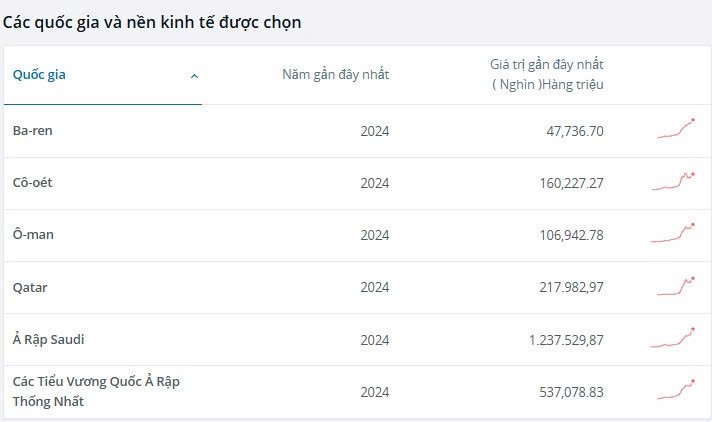Open the Qatar country link
This screenshot has height=422, width=712.
tap(30, 287)
